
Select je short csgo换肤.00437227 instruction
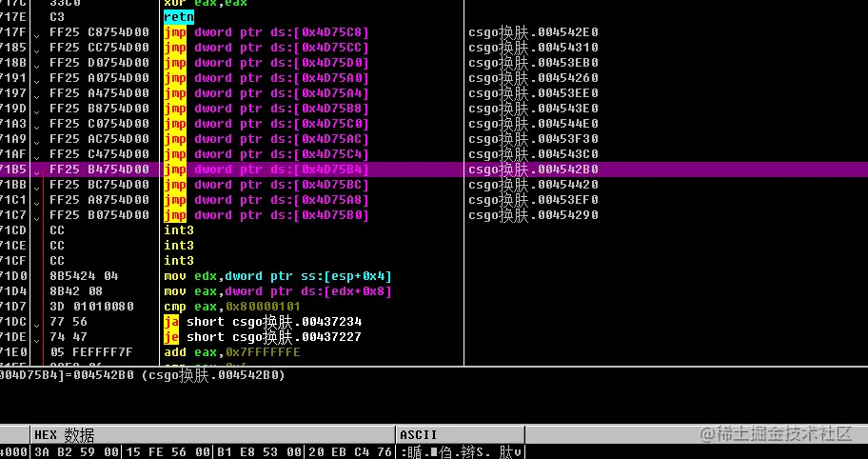tap(263, 337)
